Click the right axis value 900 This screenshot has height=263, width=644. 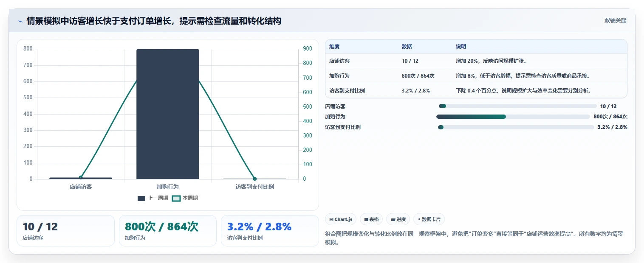pos(308,49)
